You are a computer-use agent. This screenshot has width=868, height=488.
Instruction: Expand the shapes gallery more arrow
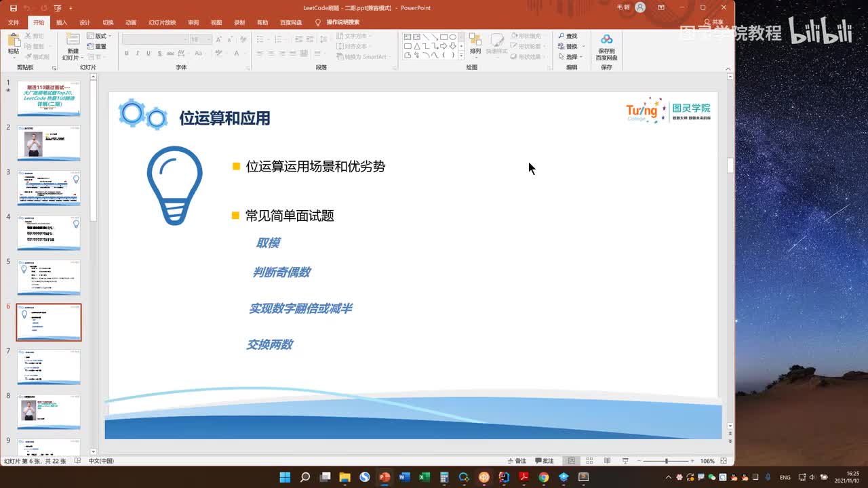pos(462,56)
